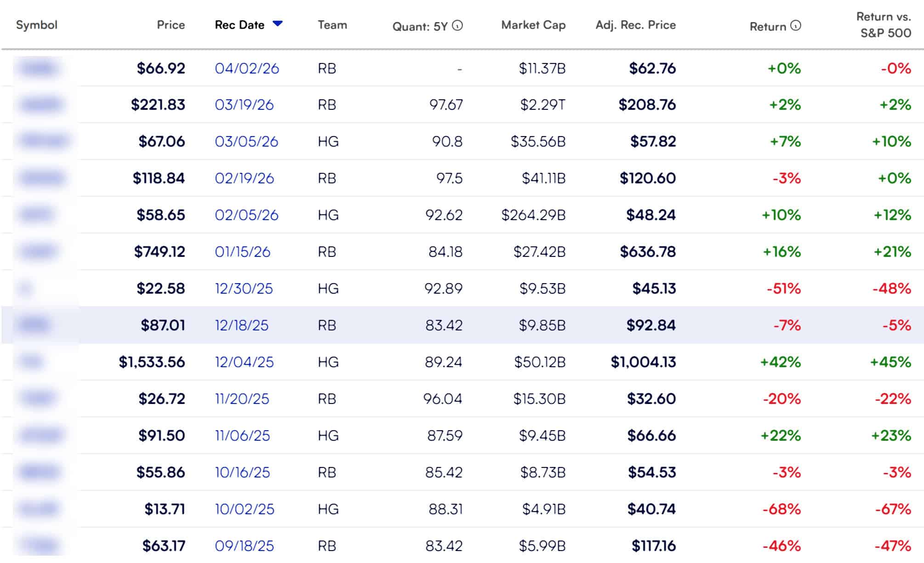
Task: Click the Rec Date column header text
Action: pyautogui.click(x=240, y=25)
